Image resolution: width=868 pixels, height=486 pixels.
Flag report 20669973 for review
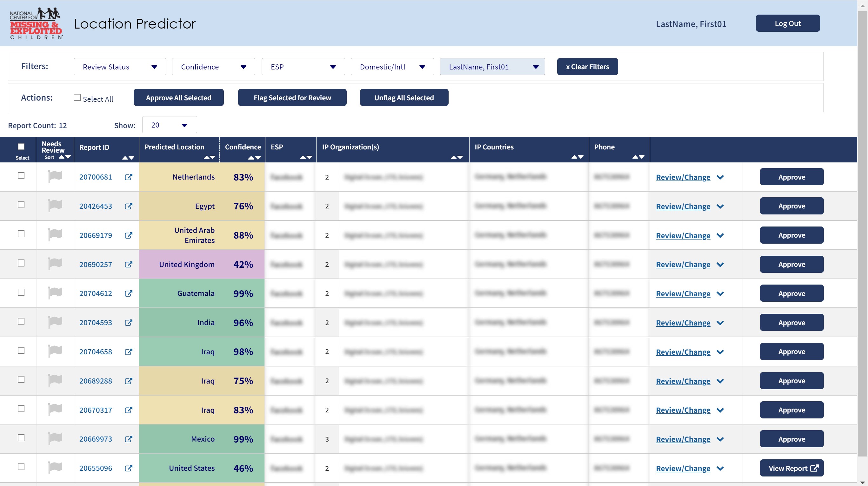55,438
